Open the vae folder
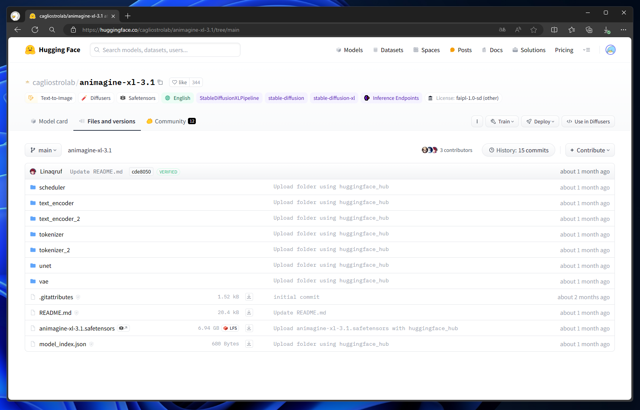Viewport: 640px width, 410px height. tap(43, 281)
